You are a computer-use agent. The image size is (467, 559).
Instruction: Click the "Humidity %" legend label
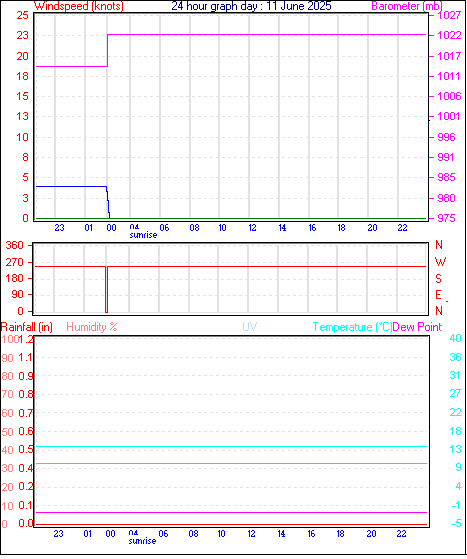tap(92, 327)
